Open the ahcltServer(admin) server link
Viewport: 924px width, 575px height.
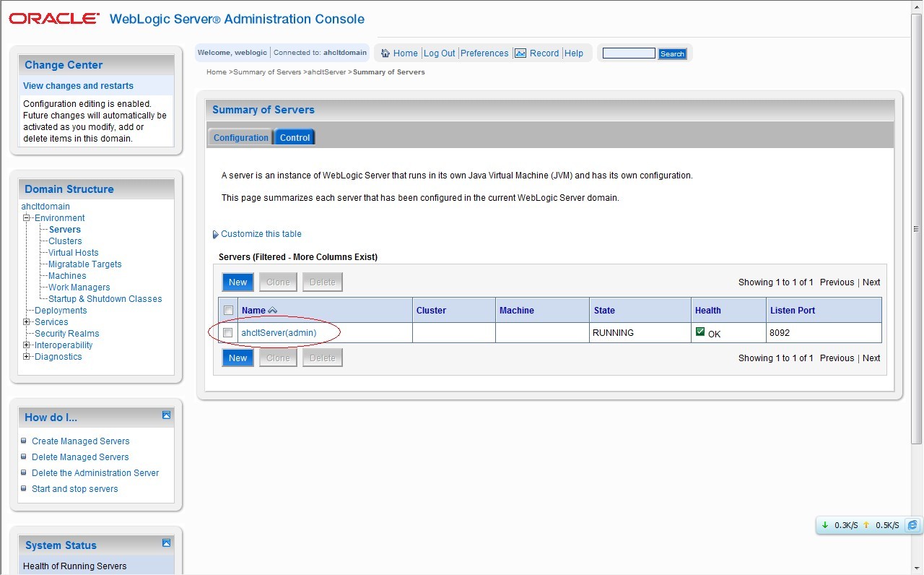pos(279,333)
